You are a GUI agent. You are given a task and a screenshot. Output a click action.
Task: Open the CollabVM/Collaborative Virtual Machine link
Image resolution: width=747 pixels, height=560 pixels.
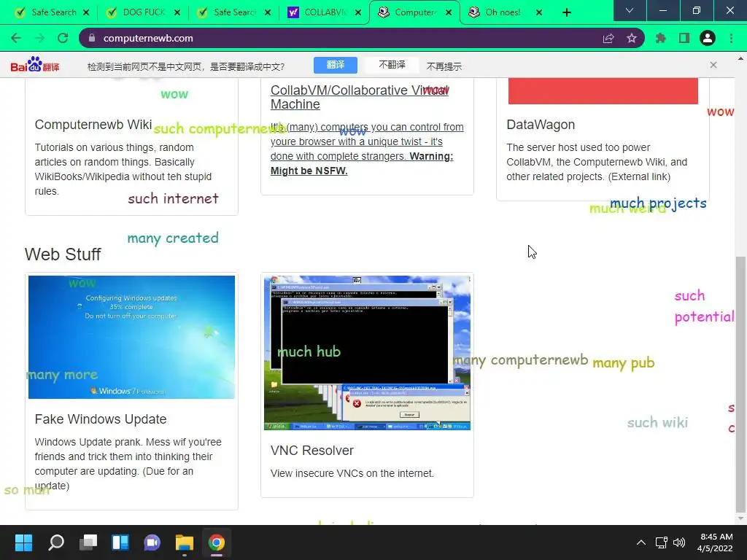click(x=359, y=97)
